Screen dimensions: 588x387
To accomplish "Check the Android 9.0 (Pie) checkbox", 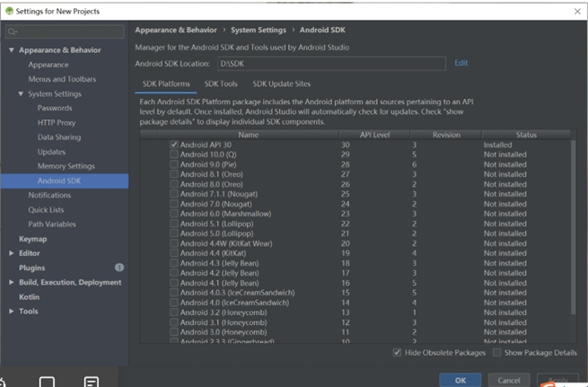I will pyautogui.click(x=174, y=164).
